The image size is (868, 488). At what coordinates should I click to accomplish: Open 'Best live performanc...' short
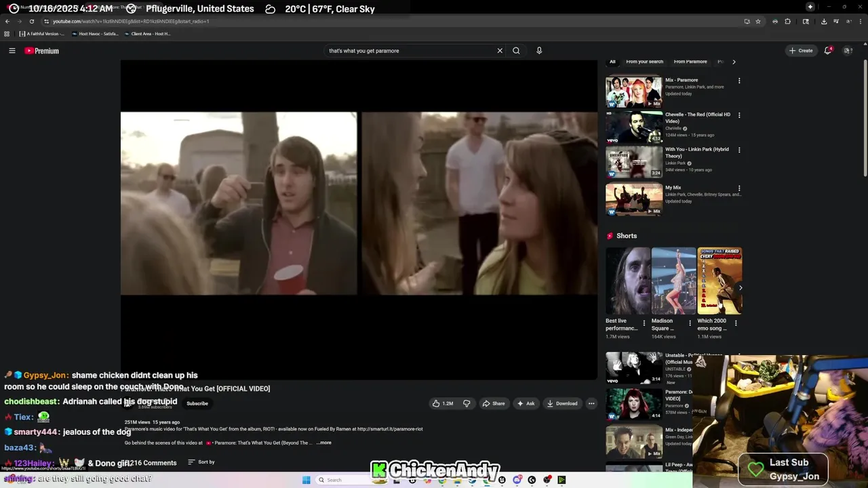pyautogui.click(x=627, y=281)
